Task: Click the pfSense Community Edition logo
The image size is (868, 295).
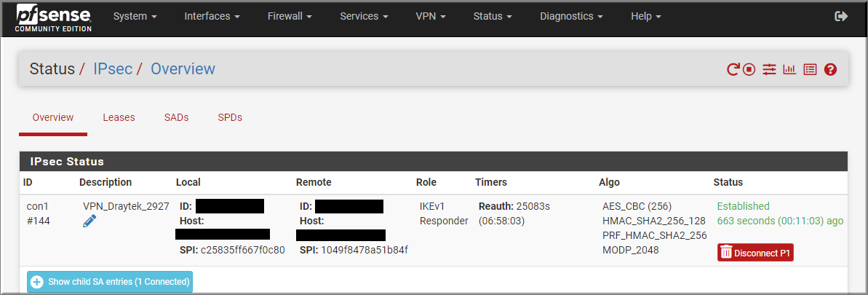Action: tap(53, 17)
